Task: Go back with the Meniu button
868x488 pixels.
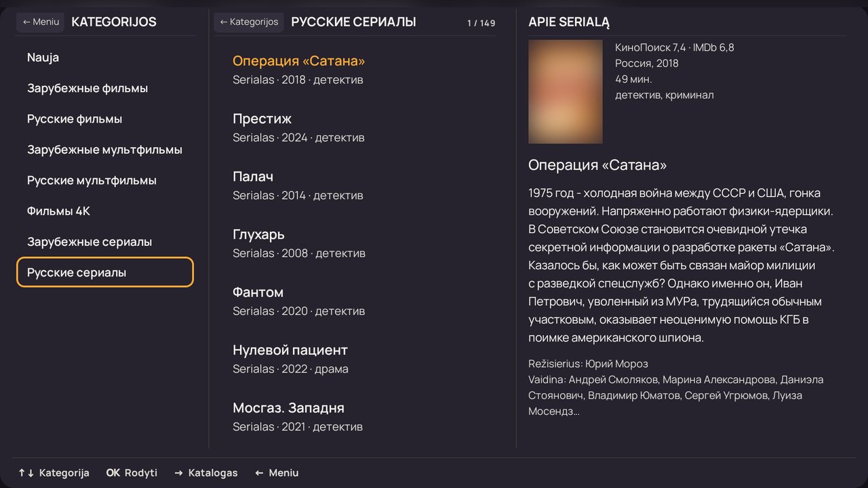Action: coord(41,22)
